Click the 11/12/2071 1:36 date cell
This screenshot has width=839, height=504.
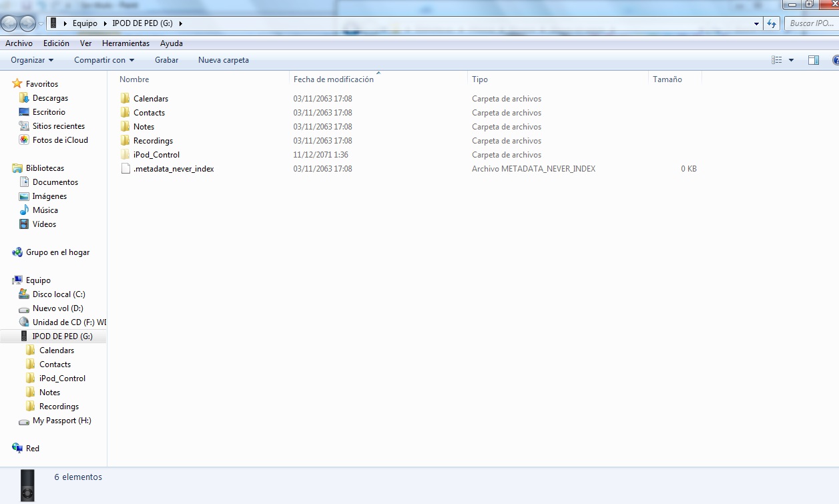click(x=321, y=155)
